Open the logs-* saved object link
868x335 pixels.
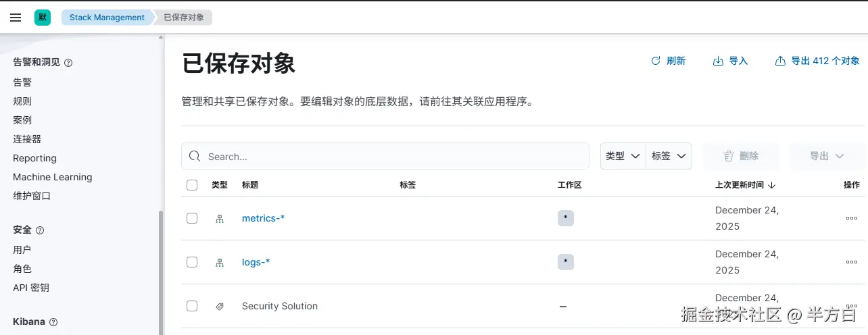click(256, 262)
